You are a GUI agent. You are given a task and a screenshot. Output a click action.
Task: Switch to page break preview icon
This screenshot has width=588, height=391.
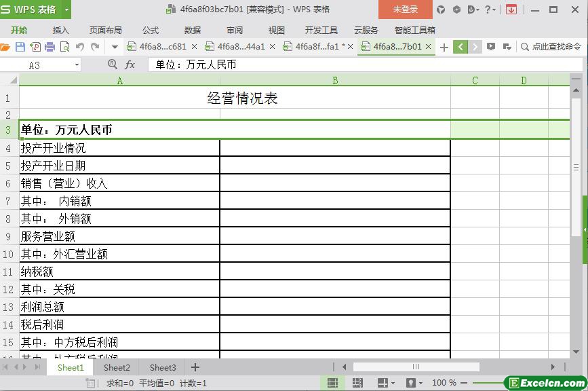point(357,383)
